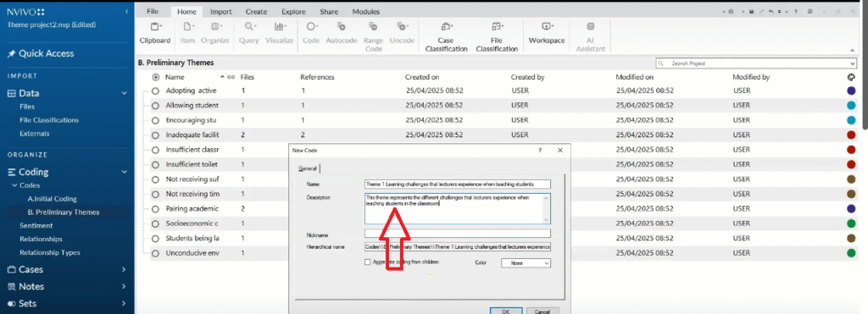Click the pencil edit icon in title bar
Viewport: 868px width, 314px height.
coord(762,11)
